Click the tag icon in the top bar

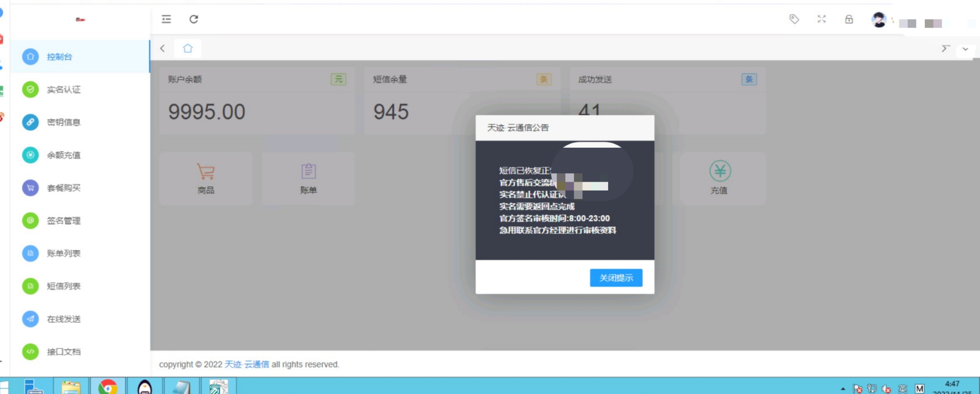click(793, 19)
